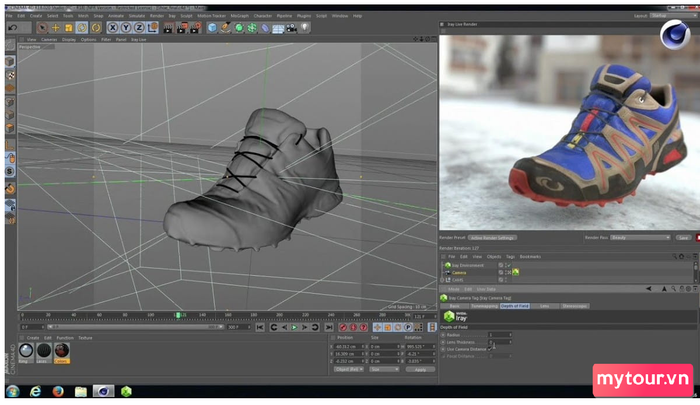
Task: Click the Play forward button
Action: (x=294, y=327)
